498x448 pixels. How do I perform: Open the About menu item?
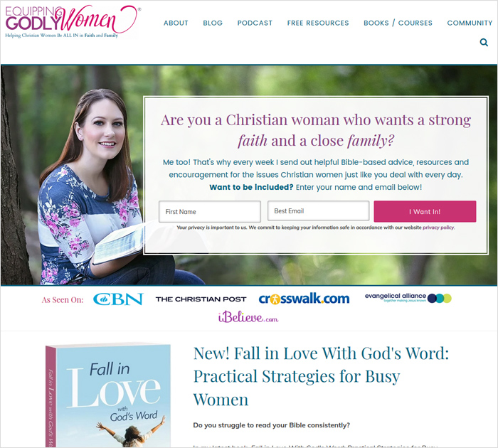click(176, 23)
